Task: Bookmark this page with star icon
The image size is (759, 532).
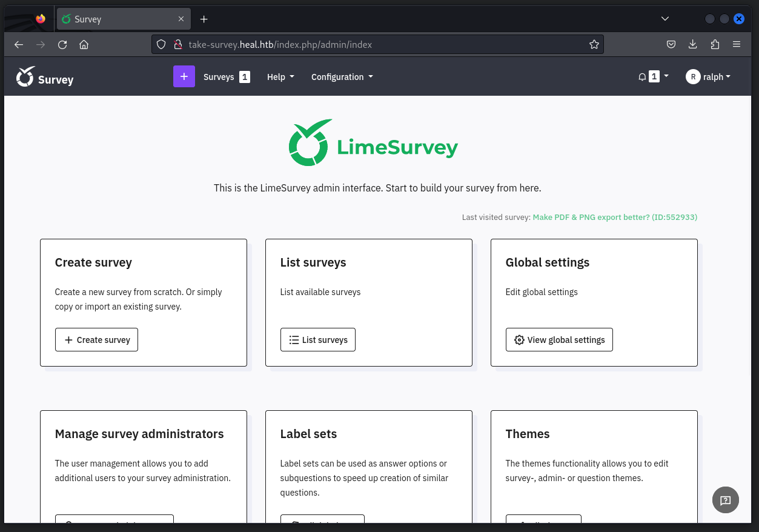Action: tap(594, 44)
